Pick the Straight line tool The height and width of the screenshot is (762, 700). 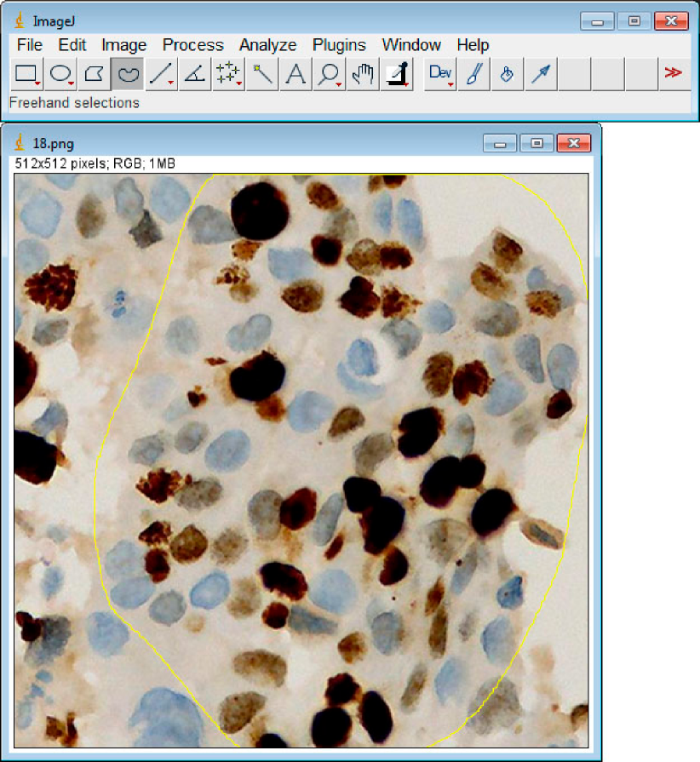[x=161, y=75]
